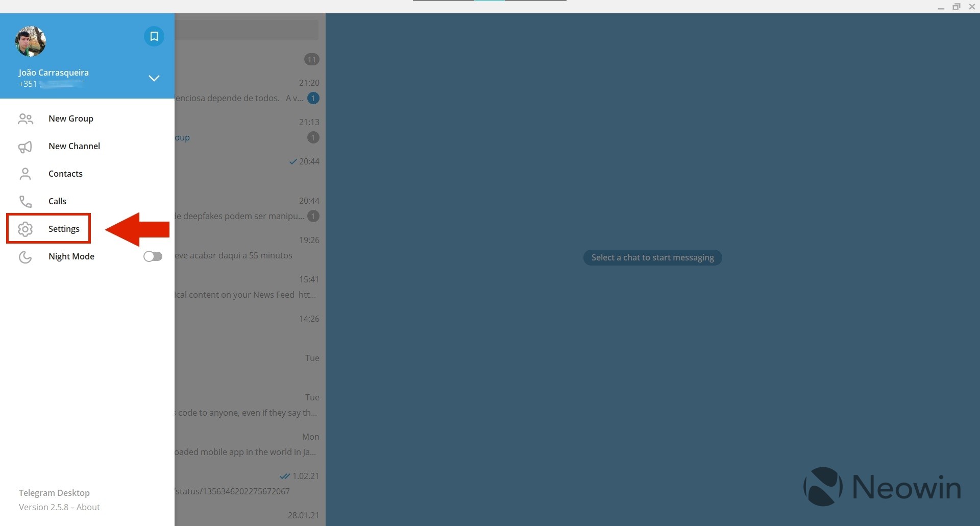Click the Calls phone icon

pos(26,202)
